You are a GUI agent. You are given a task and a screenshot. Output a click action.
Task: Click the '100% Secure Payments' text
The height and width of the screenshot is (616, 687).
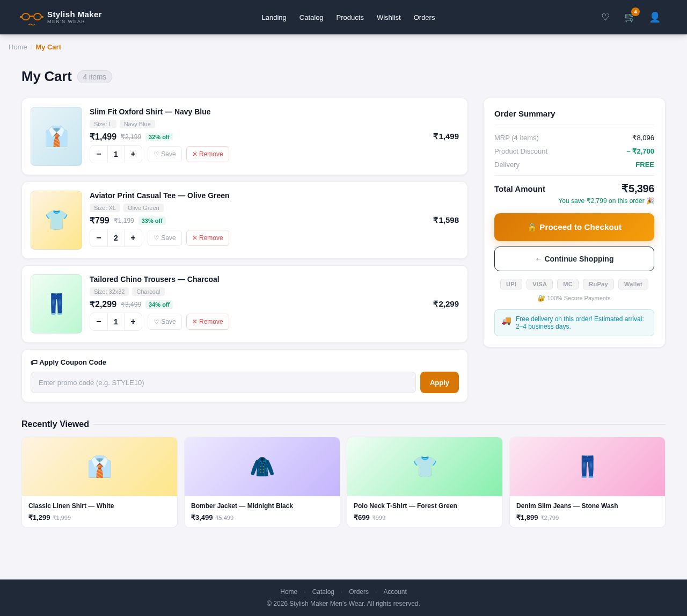point(574,298)
